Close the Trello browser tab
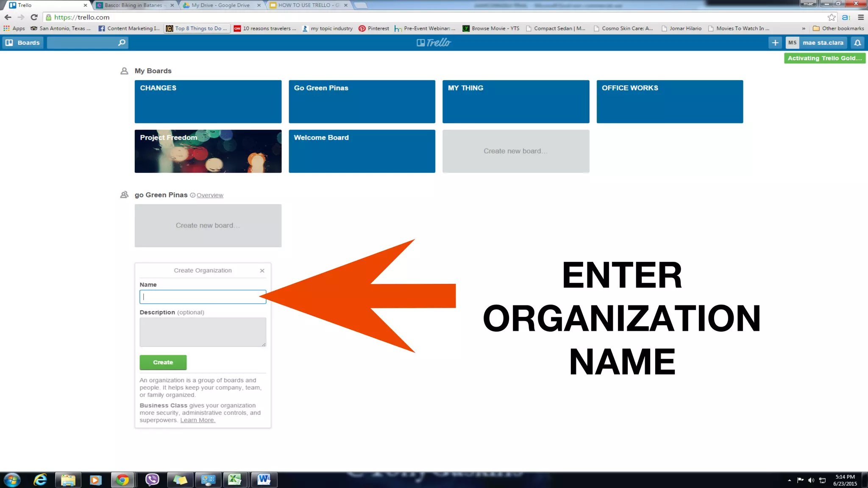868x488 pixels. click(x=85, y=5)
